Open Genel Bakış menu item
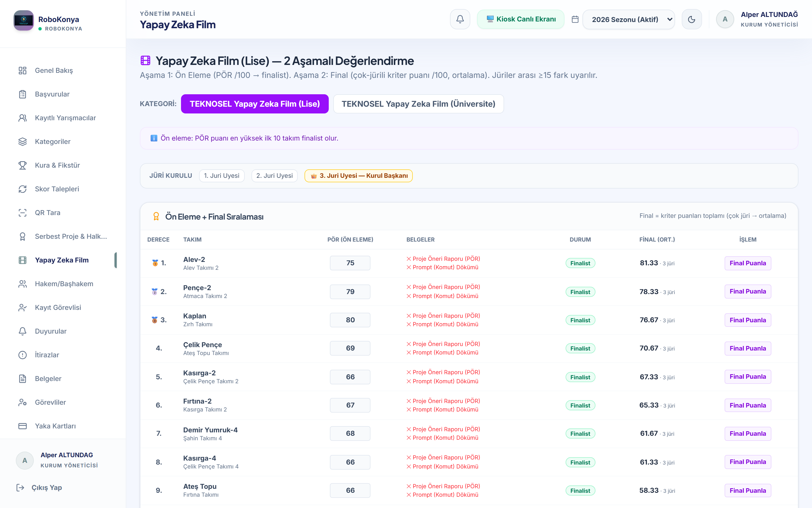This screenshot has width=812, height=508. (63, 71)
